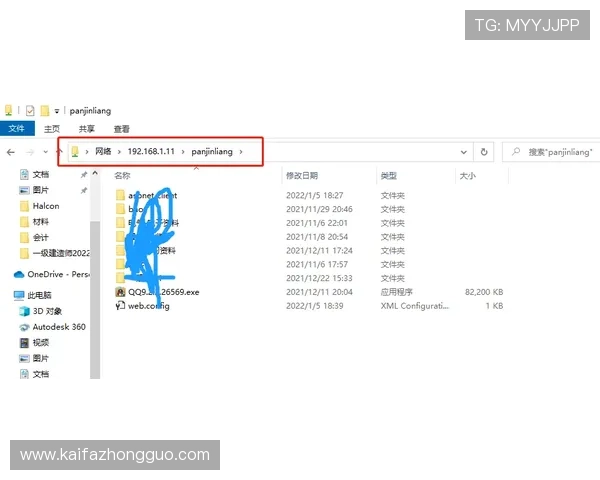The width and height of the screenshot is (600, 480).
Task: Click the search magnifier icon
Action: pos(516,152)
